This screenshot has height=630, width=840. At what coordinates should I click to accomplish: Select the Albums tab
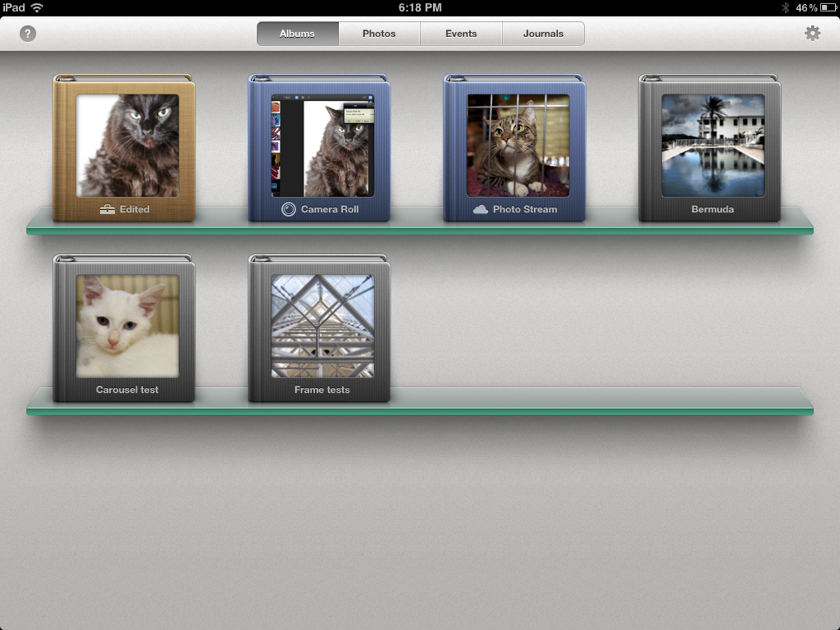pyautogui.click(x=297, y=34)
